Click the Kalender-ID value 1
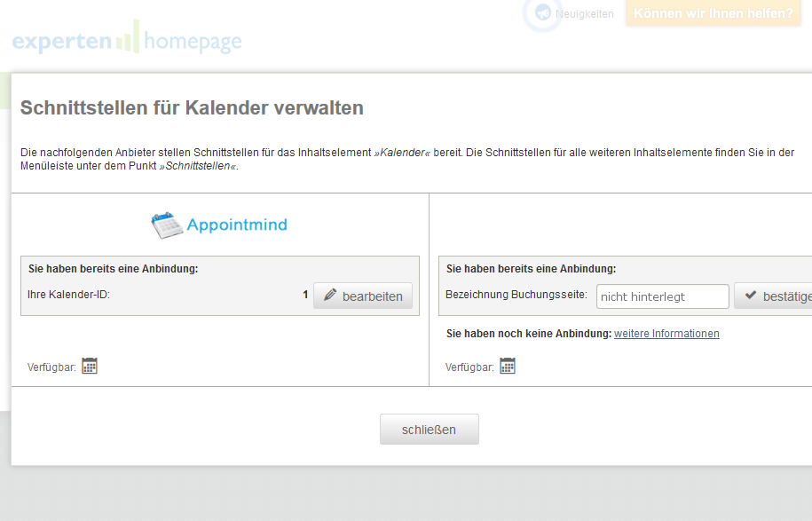The height and width of the screenshot is (521, 812). point(305,294)
